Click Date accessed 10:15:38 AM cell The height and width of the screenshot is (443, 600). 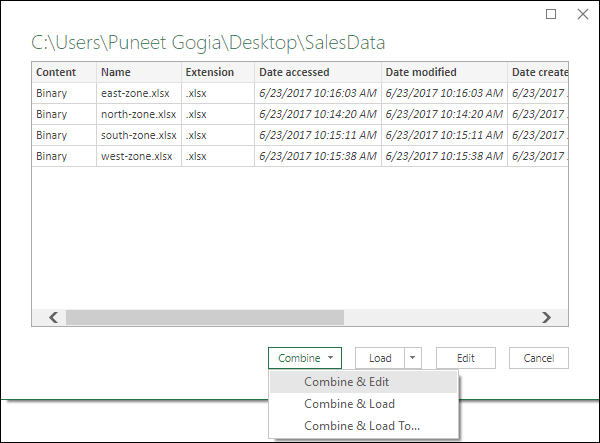pos(318,156)
